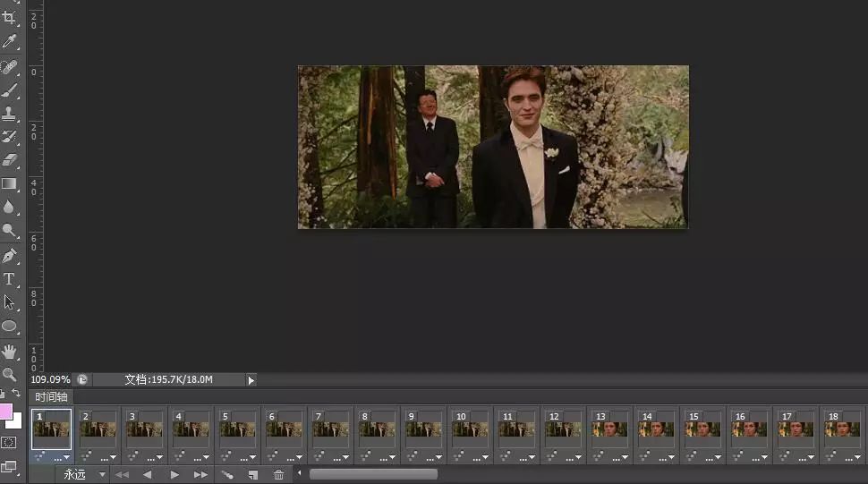Open frame 17 delay time dropdown
This screenshot has width=868, height=484.
coord(805,457)
